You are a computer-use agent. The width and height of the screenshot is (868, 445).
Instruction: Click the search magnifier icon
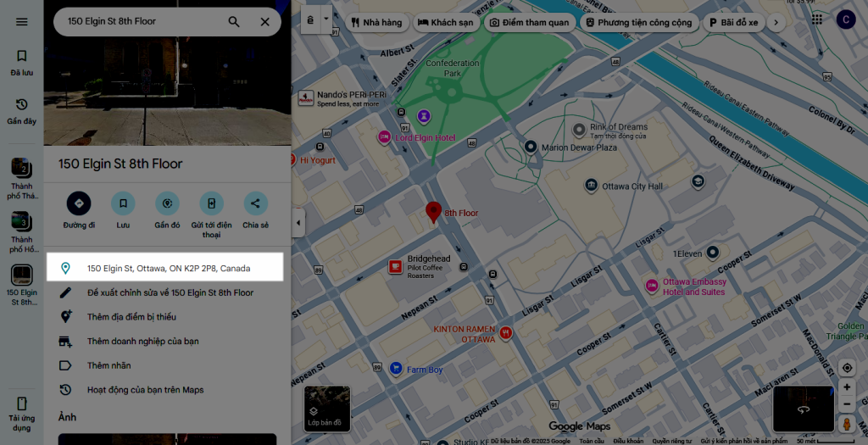(234, 22)
